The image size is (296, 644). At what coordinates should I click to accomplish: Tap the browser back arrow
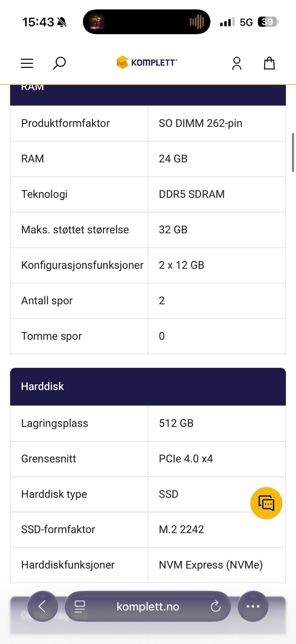coord(43,606)
